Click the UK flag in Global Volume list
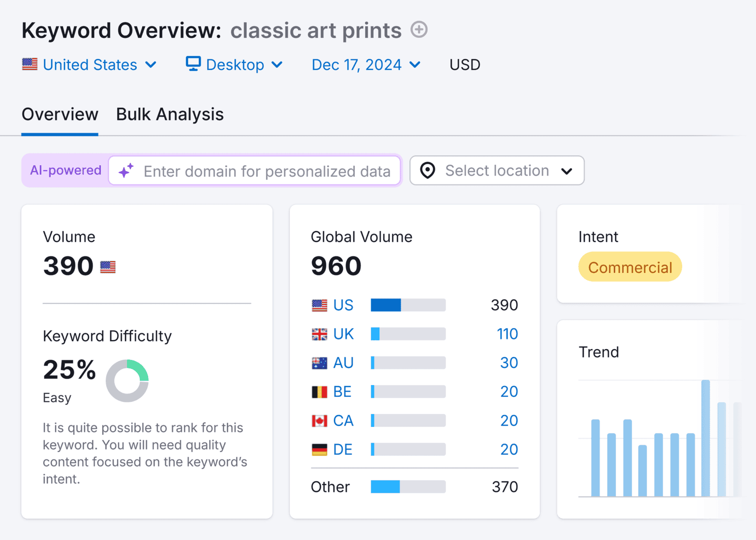Viewport: 756px width, 540px height. [319, 333]
